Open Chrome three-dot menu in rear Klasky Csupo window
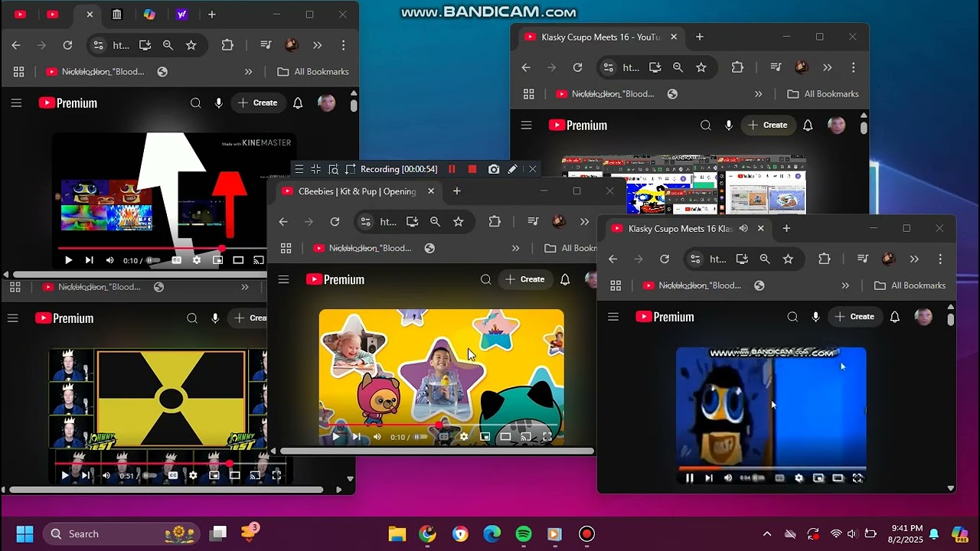Screen dimensions: 980x551 853,67
